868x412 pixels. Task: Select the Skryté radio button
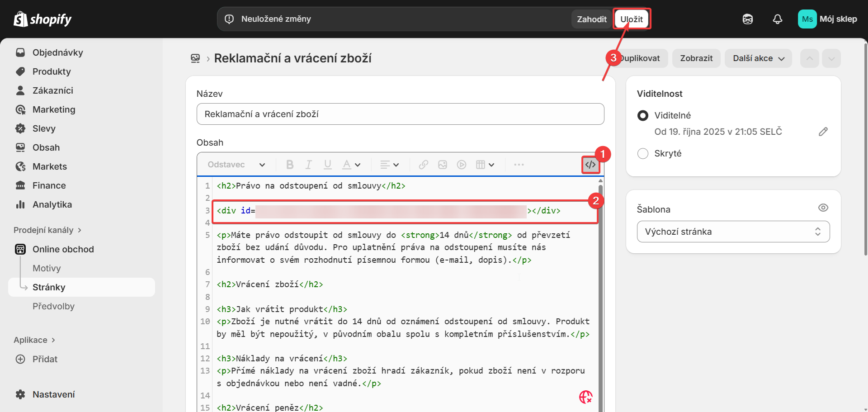(x=642, y=153)
